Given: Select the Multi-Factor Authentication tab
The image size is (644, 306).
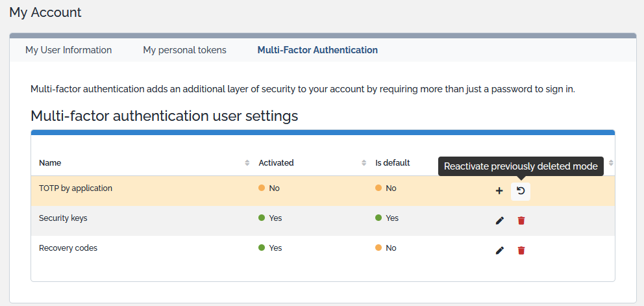Looking at the screenshot, I should 317,50.
